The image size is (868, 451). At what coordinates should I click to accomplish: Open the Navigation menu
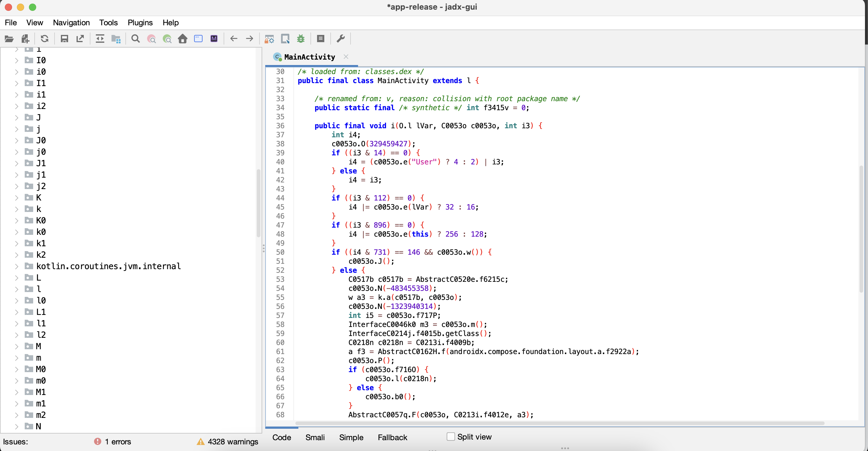pos(71,23)
